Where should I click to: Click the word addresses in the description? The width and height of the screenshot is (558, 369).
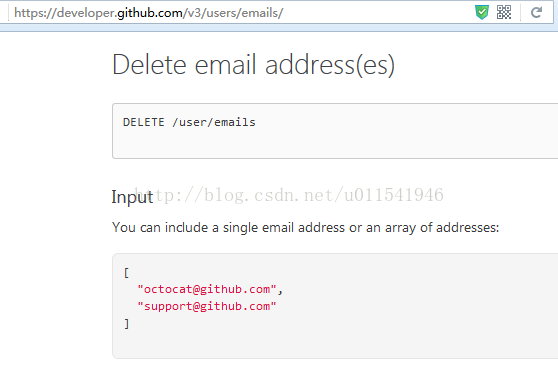pos(467,227)
